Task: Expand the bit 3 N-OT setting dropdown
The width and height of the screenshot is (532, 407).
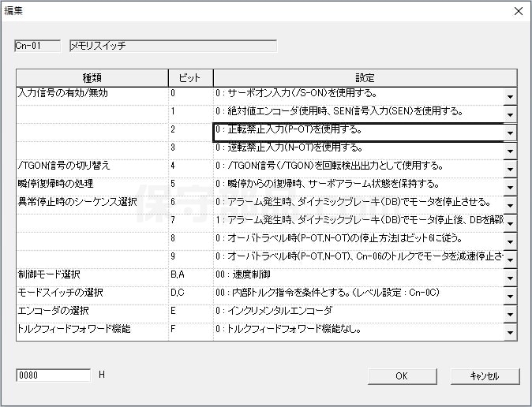Action: point(510,151)
